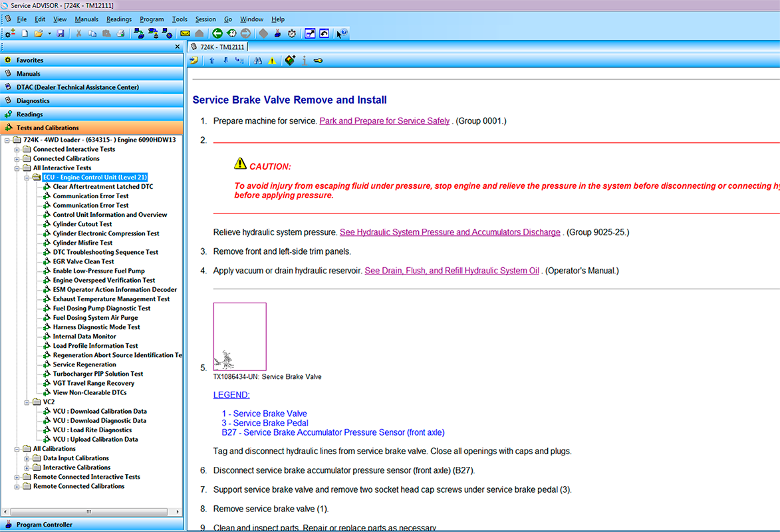Select Service Regeneration test

pos(84,364)
